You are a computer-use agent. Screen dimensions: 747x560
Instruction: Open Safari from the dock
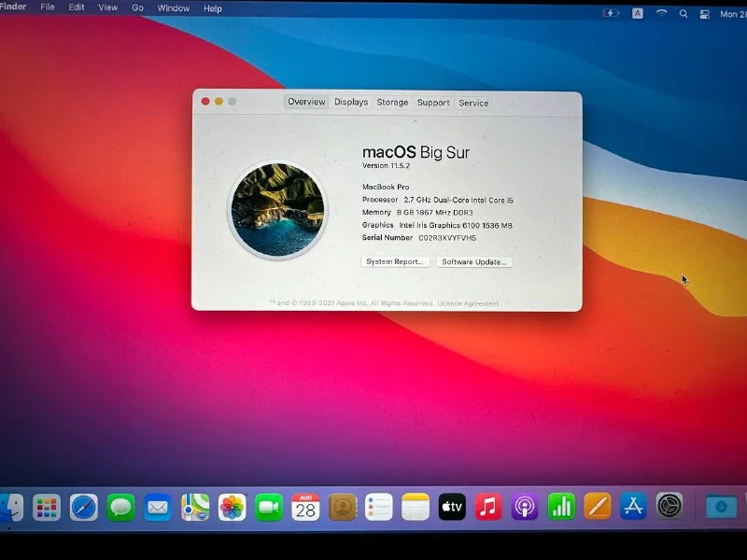click(x=84, y=507)
